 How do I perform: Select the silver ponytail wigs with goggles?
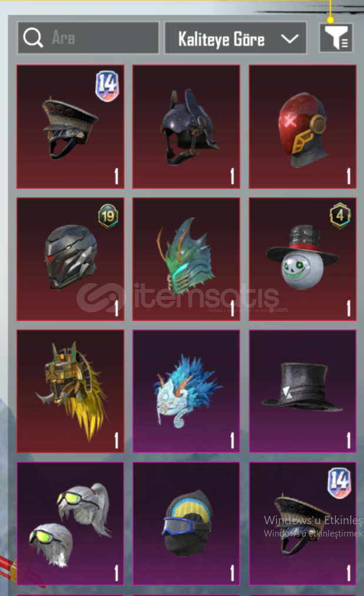click(70, 524)
